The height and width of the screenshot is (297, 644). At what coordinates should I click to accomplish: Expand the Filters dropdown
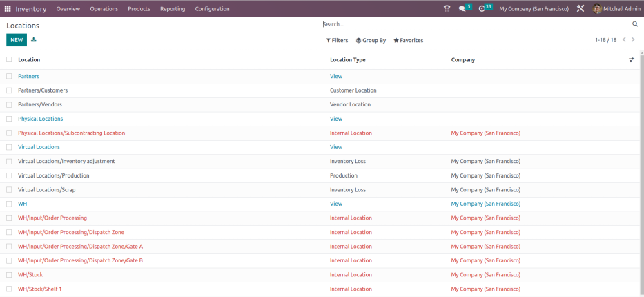point(337,41)
